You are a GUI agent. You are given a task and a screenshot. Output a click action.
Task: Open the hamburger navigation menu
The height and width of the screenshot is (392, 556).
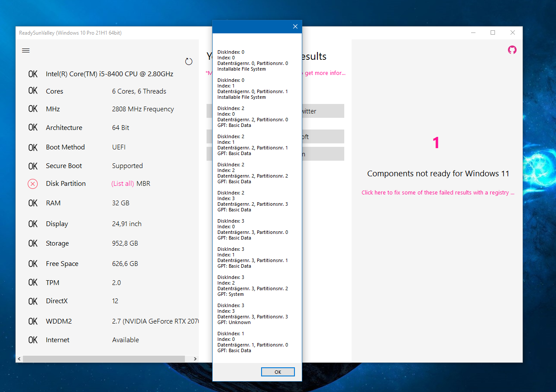pyautogui.click(x=26, y=50)
